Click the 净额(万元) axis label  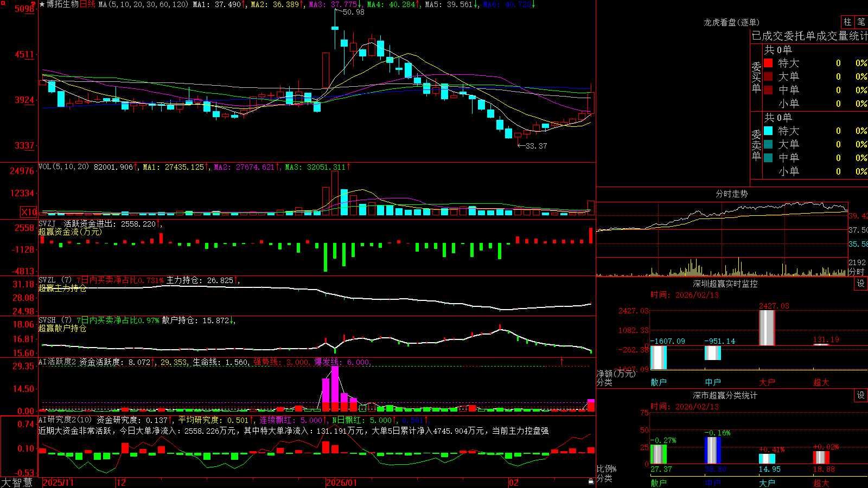pyautogui.click(x=616, y=374)
